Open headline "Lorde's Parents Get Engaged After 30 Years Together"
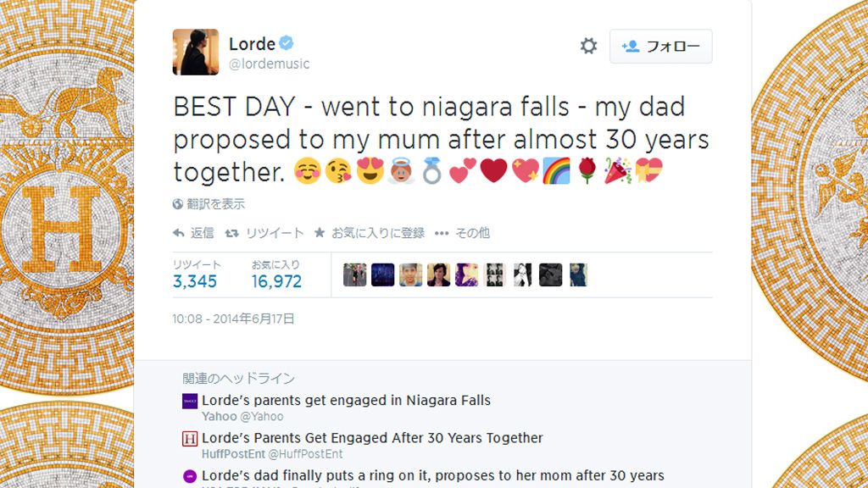 [372, 438]
